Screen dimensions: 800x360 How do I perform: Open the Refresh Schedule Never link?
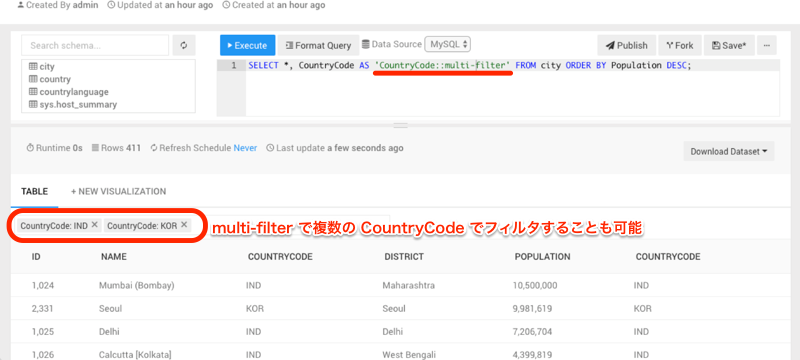click(x=245, y=148)
